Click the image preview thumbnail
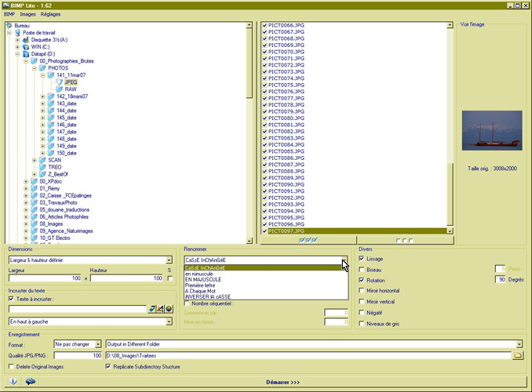 click(x=491, y=129)
